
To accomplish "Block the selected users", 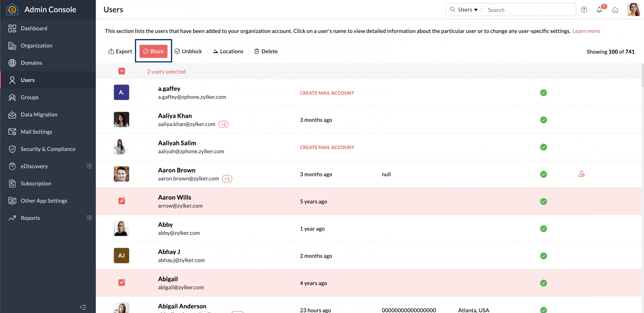I will point(154,51).
